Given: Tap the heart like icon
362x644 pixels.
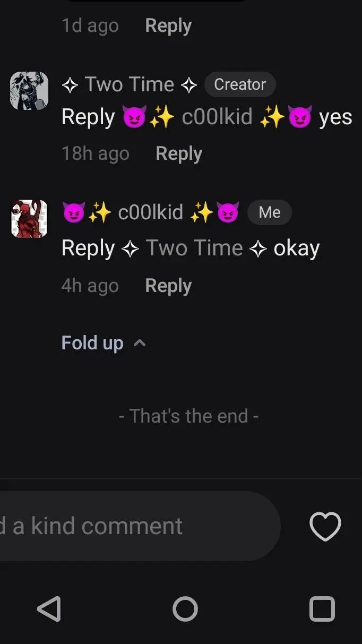Looking at the screenshot, I should coord(325,526).
